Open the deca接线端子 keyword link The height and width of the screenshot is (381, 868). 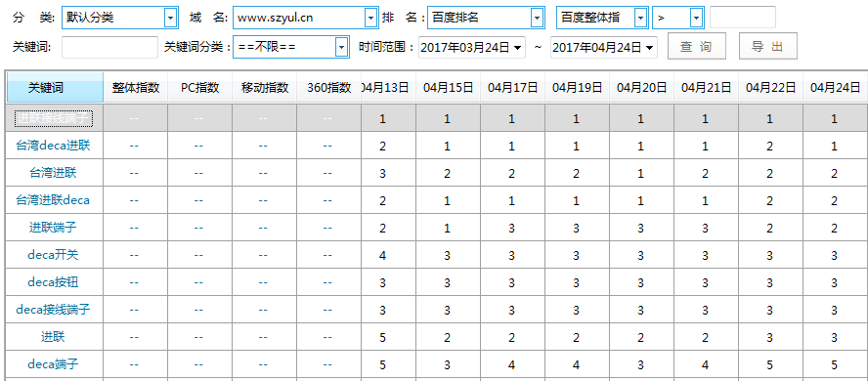click(x=53, y=310)
